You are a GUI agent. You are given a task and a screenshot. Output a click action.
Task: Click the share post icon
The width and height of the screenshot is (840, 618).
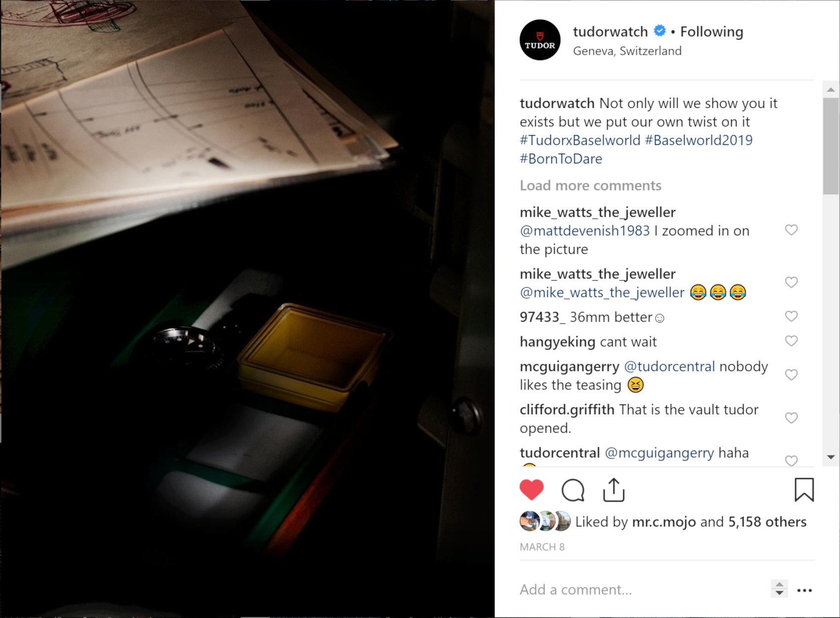point(614,490)
